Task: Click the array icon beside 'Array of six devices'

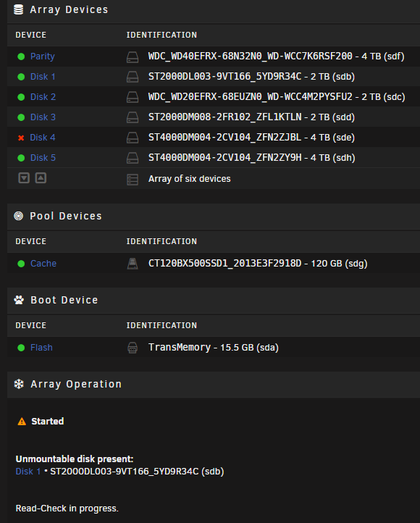Action: pos(133,180)
